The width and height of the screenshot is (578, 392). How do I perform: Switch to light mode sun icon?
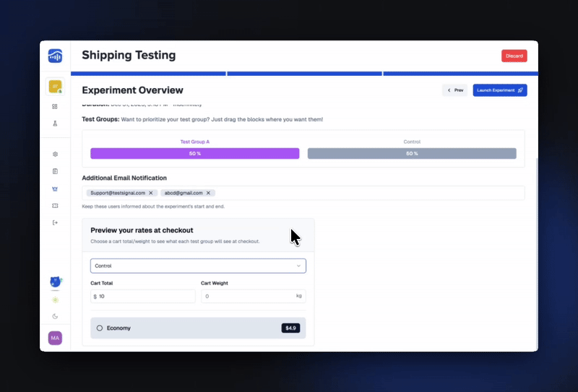tap(55, 300)
